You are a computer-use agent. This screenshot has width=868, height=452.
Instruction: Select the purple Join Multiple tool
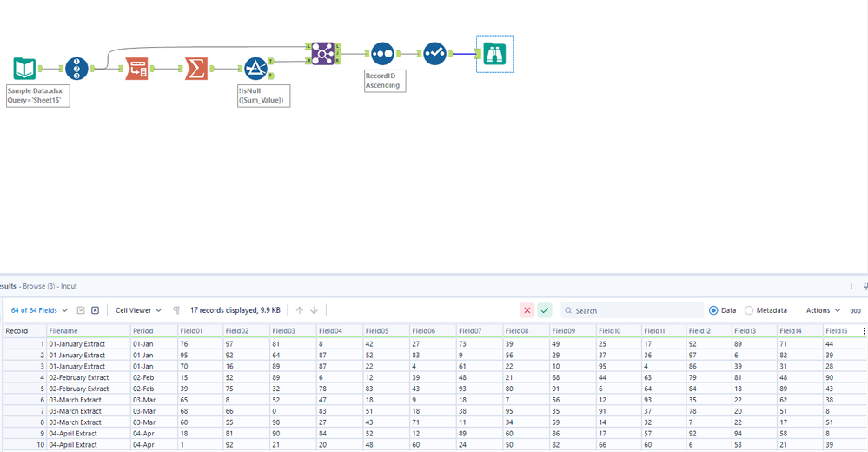coord(322,54)
